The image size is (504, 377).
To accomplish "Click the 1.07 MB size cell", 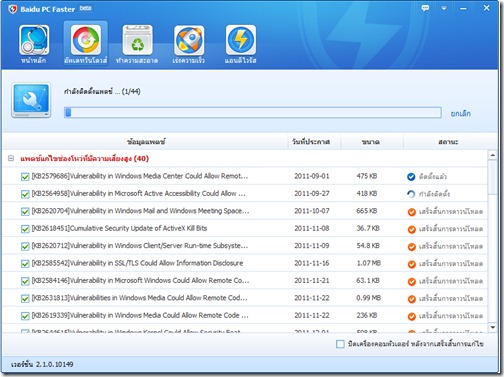I will click(369, 263).
